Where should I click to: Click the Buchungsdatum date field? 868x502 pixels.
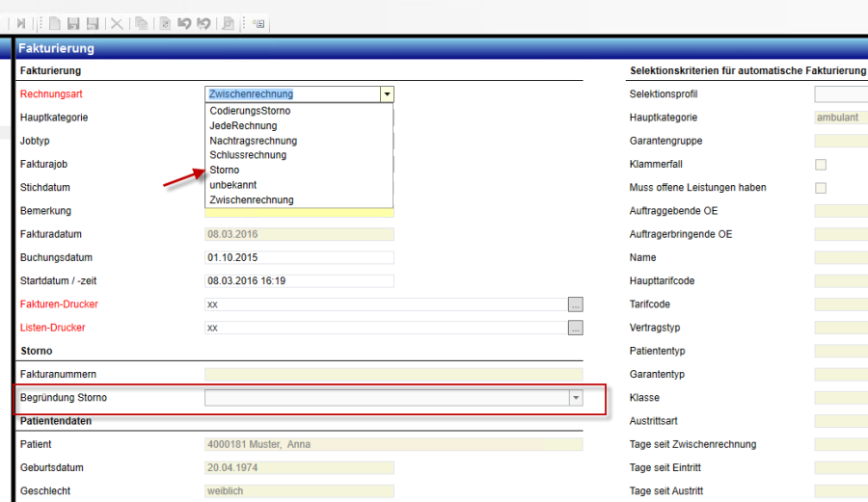[x=299, y=258]
